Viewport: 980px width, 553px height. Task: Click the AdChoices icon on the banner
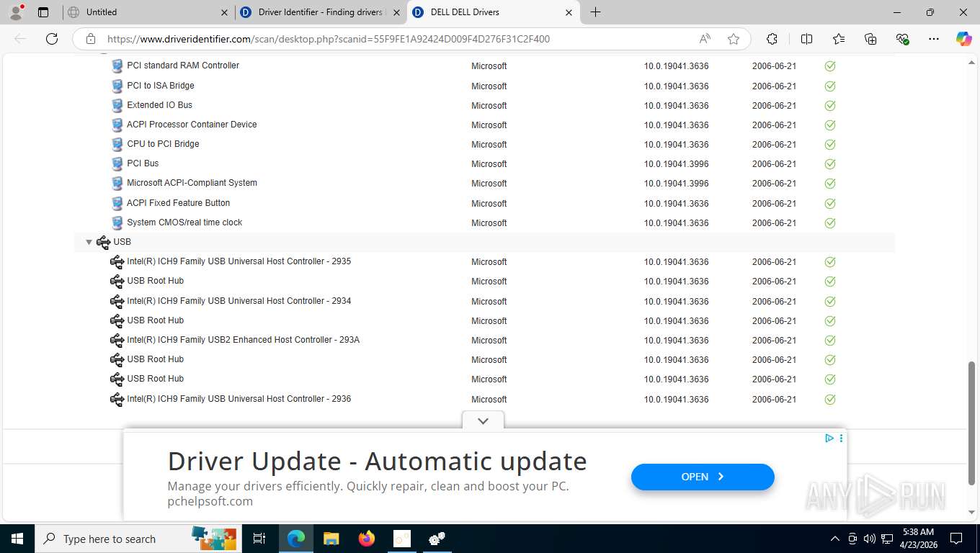[x=829, y=438]
